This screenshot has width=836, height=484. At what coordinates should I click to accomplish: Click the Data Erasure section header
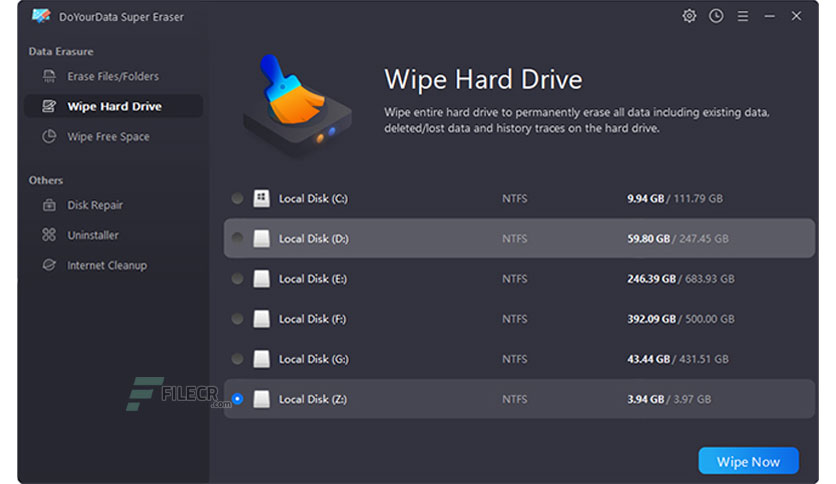tap(61, 51)
